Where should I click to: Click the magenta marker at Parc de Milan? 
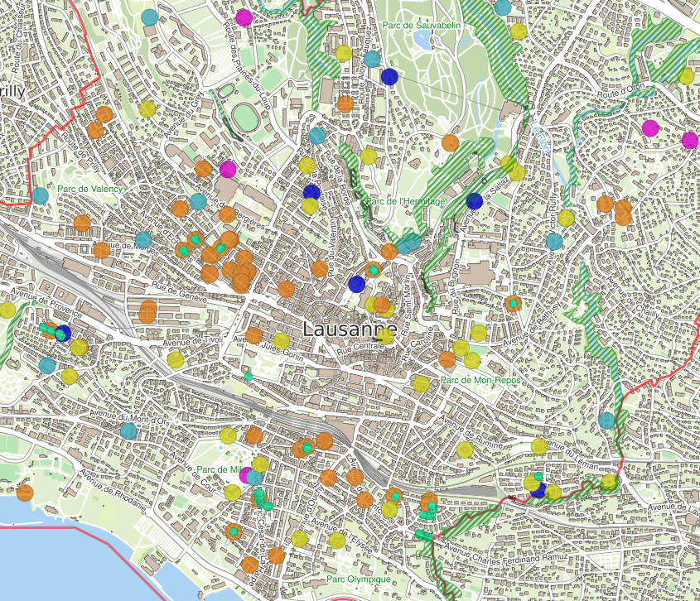tap(246, 474)
